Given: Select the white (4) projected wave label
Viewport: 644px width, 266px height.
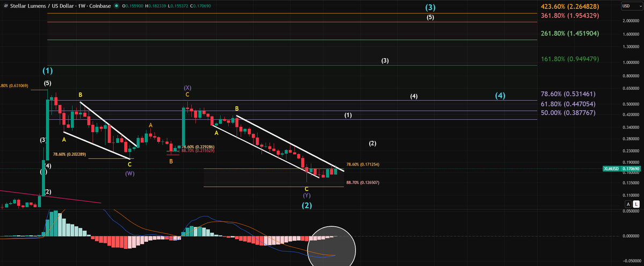Looking at the screenshot, I should point(414,97).
